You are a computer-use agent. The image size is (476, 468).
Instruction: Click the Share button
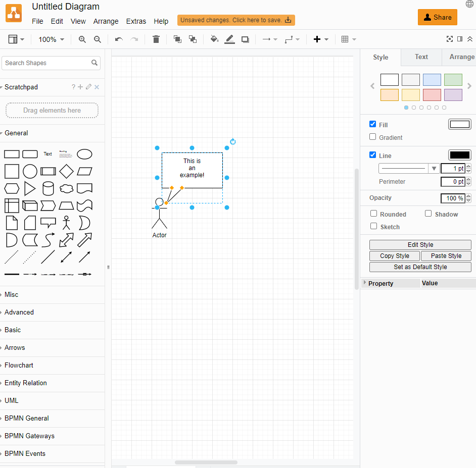tap(437, 17)
